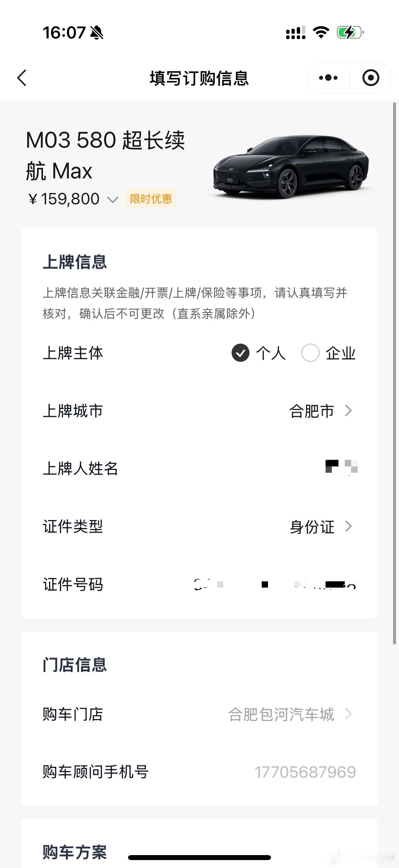Tap the mini program close target icon

click(371, 78)
